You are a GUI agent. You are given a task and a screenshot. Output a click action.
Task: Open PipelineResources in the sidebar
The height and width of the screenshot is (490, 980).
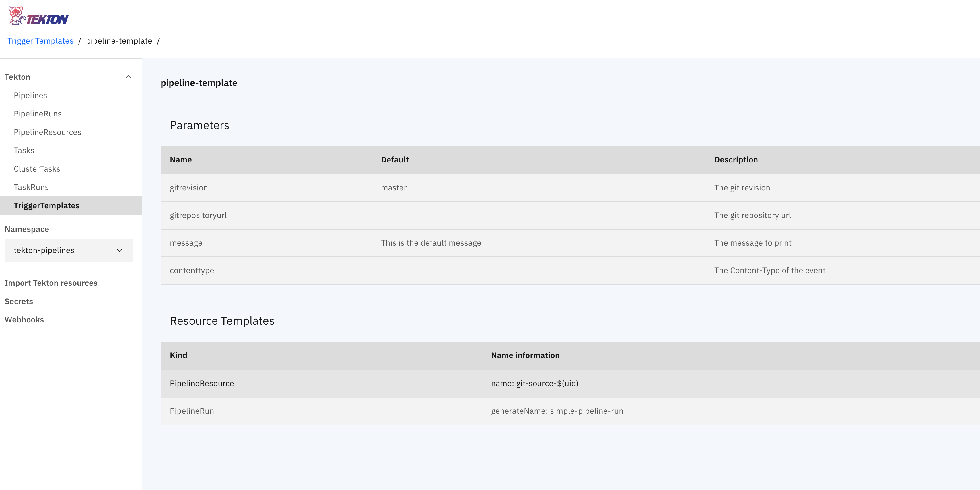click(48, 132)
